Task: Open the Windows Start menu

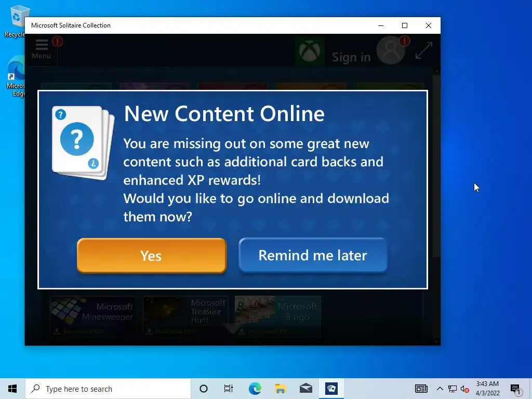Action: click(x=12, y=389)
